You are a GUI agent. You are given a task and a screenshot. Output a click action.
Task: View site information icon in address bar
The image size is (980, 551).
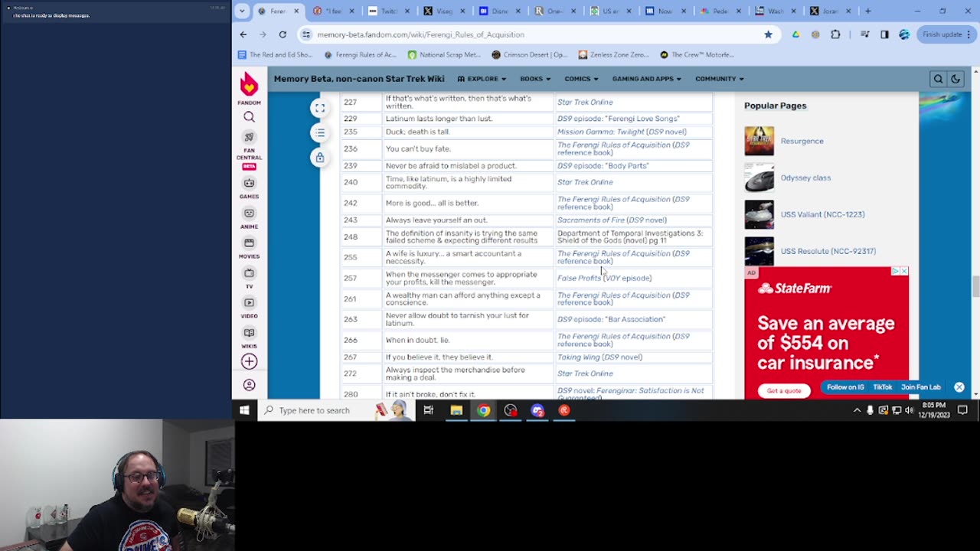point(306,34)
